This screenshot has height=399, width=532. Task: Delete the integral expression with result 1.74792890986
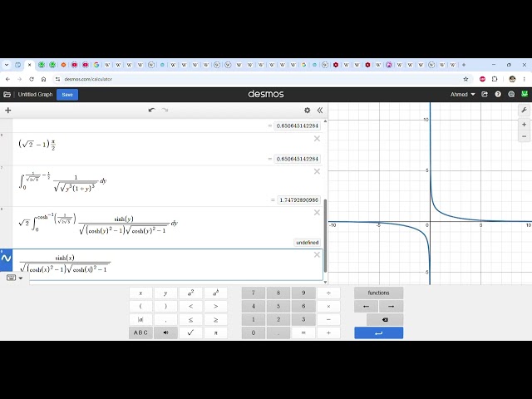click(x=317, y=172)
